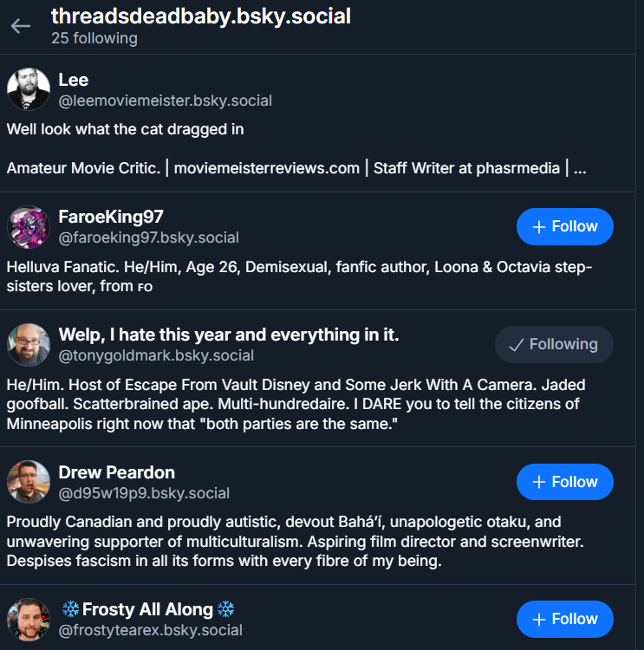
Task: Click Tony Goldmark's profile avatar
Action: click(x=29, y=345)
